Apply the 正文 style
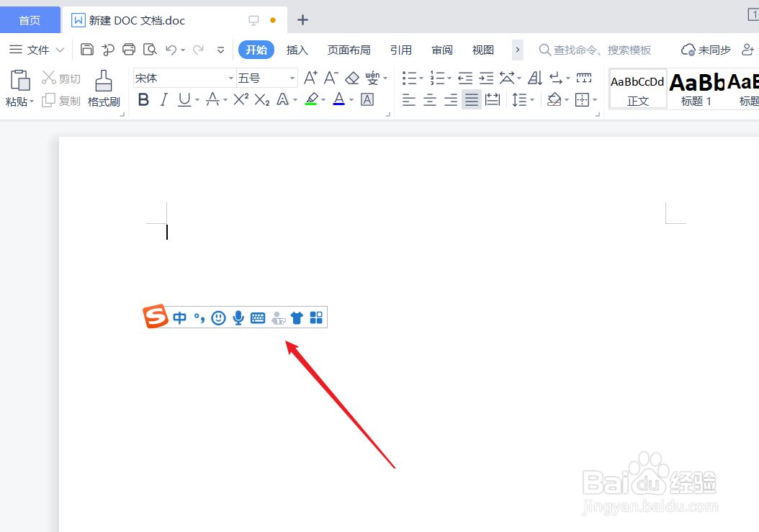The width and height of the screenshot is (759, 532). (637, 89)
